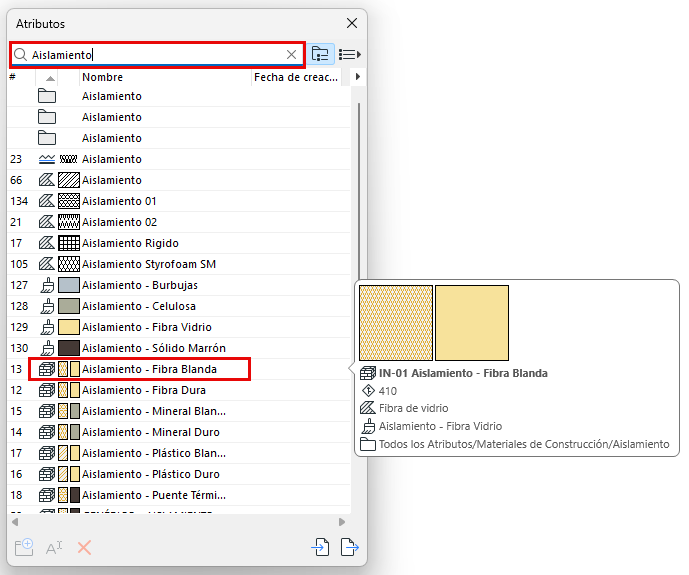Click the line type icon for item 23
Image resolution: width=689 pixels, height=575 pixels.
(47, 159)
